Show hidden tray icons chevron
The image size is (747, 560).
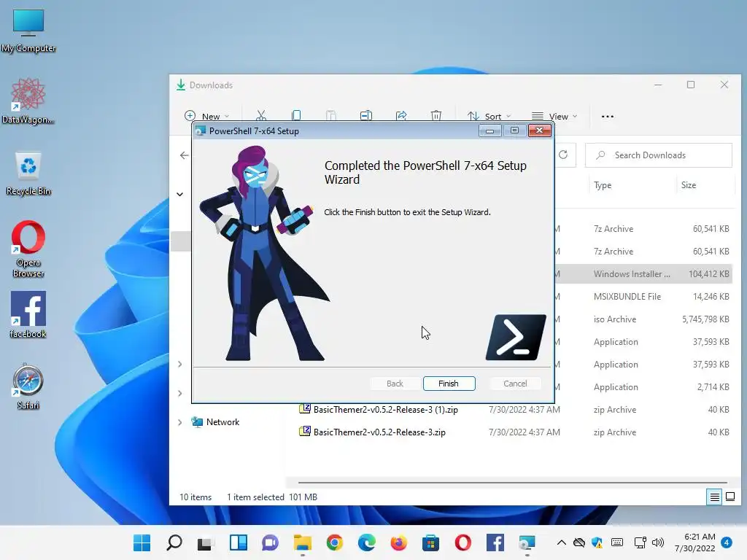tap(562, 542)
